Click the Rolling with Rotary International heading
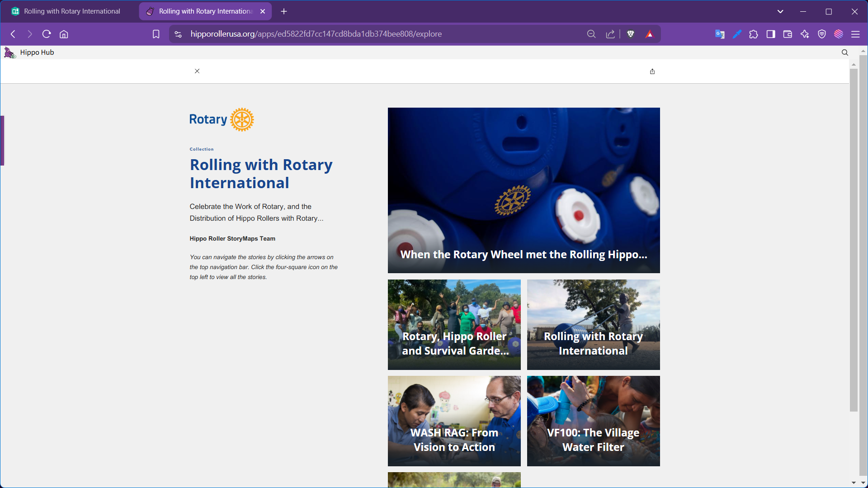The height and width of the screenshot is (488, 868). [x=261, y=174]
